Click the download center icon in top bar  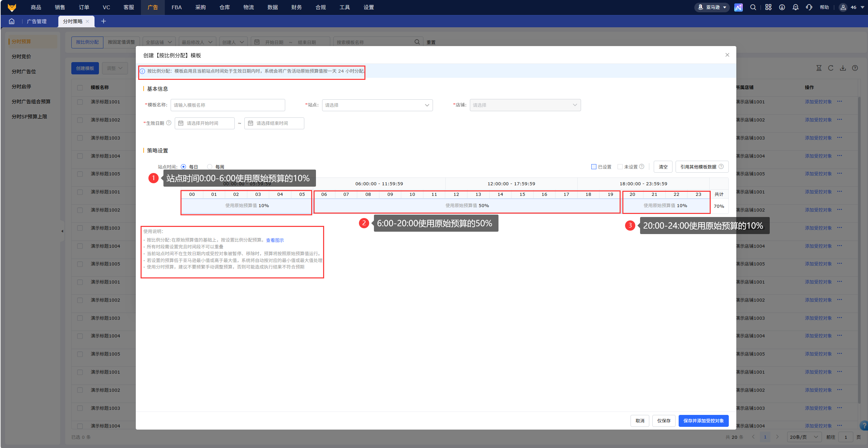(x=782, y=7)
